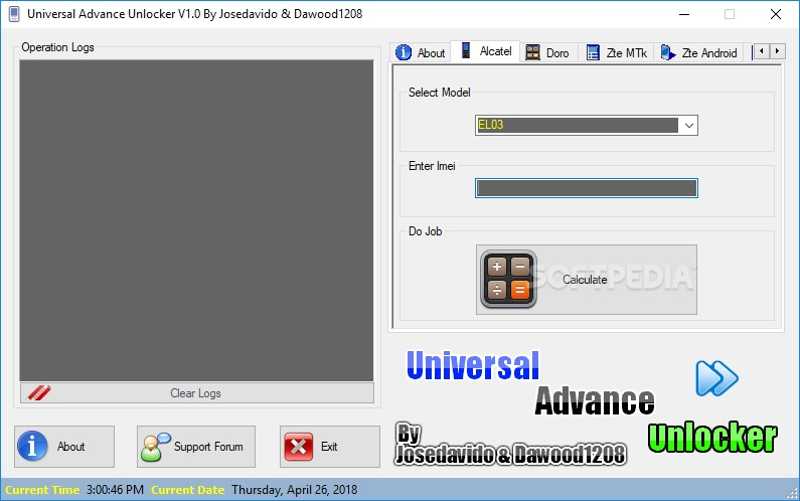Close the unlocker window from the title bar

pyautogui.click(x=776, y=14)
